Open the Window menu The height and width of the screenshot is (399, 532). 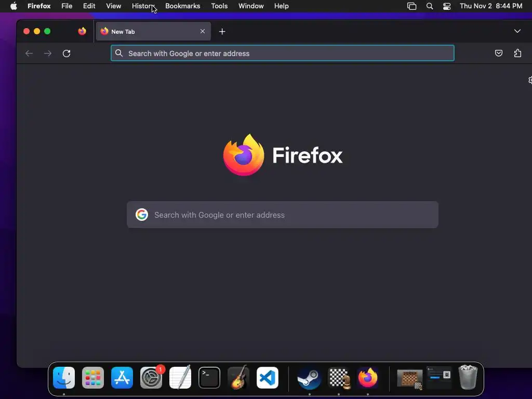pyautogui.click(x=251, y=6)
